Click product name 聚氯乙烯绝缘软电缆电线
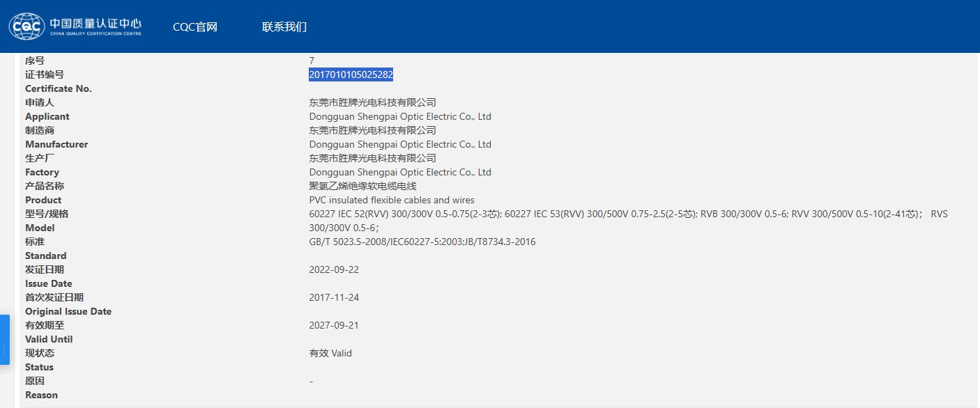 coord(362,186)
